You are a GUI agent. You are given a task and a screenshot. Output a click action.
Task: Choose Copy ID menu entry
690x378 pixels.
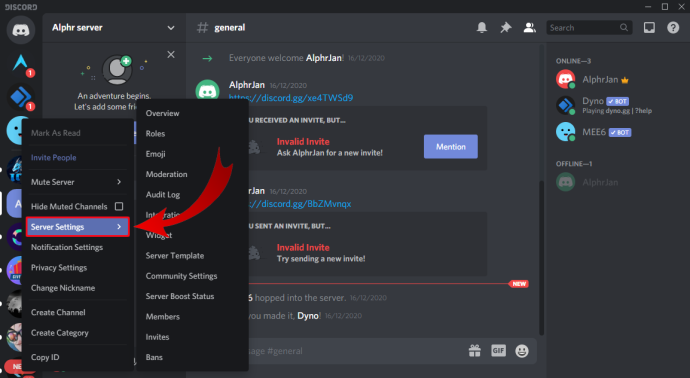pos(78,357)
